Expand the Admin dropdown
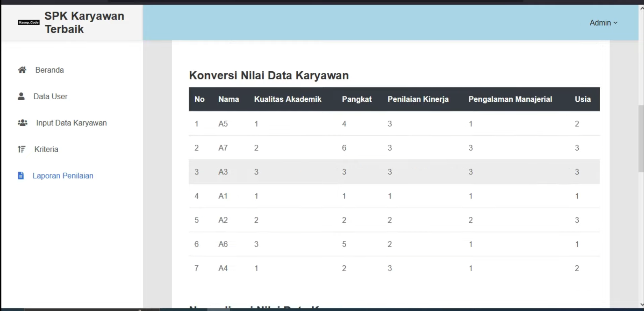The image size is (644, 311). pos(603,23)
